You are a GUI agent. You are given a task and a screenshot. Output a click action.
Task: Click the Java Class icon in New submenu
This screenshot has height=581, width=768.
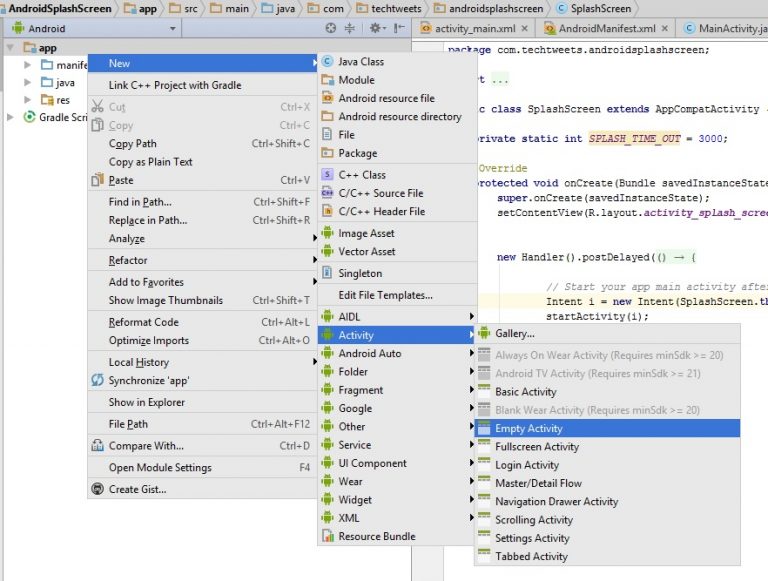(329, 62)
